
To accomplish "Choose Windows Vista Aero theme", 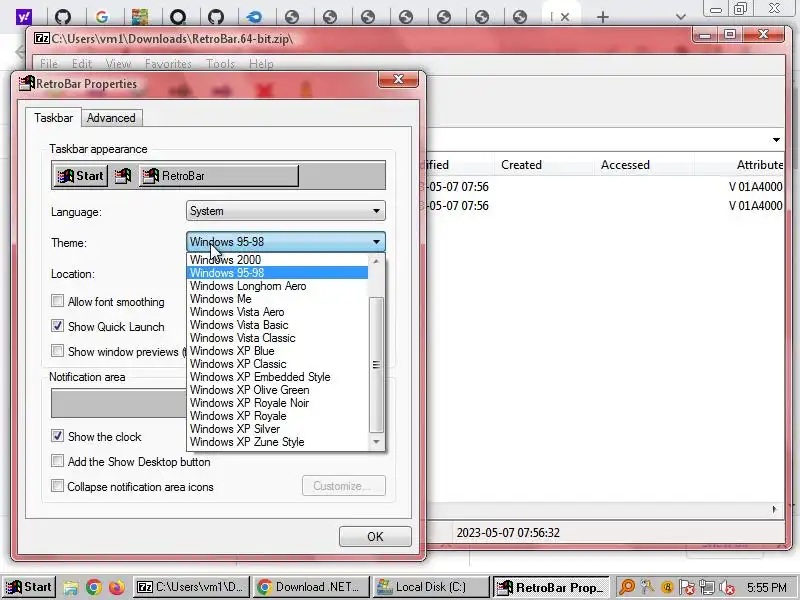I will click(x=278, y=312).
